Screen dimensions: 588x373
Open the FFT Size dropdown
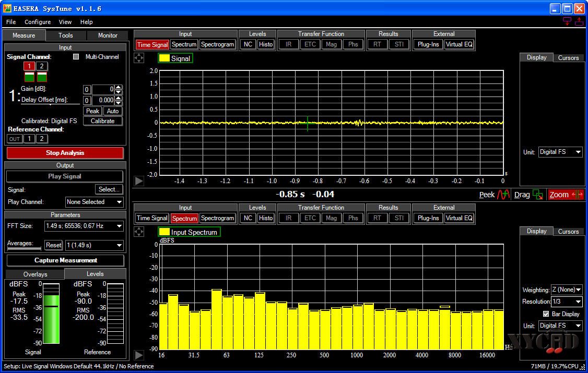[x=84, y=226]
